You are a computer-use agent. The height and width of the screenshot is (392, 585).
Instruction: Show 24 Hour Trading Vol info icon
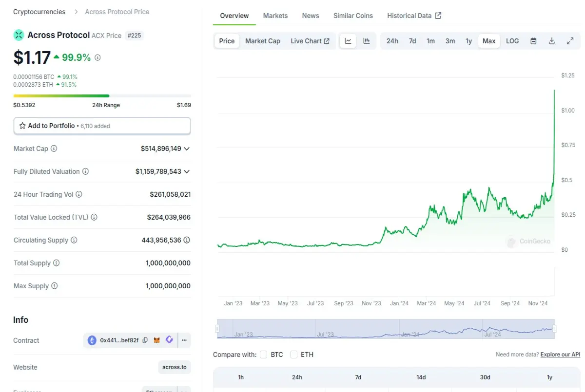click(79, 194)
